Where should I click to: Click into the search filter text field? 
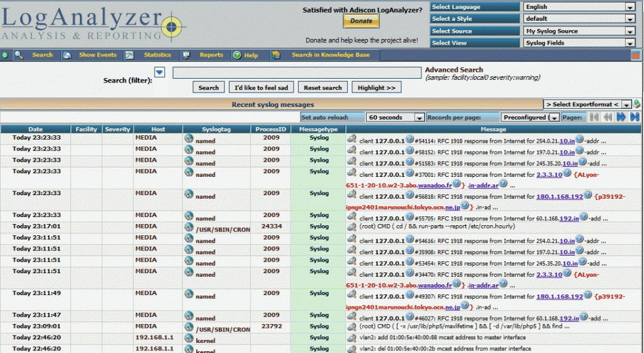[296, 73]
